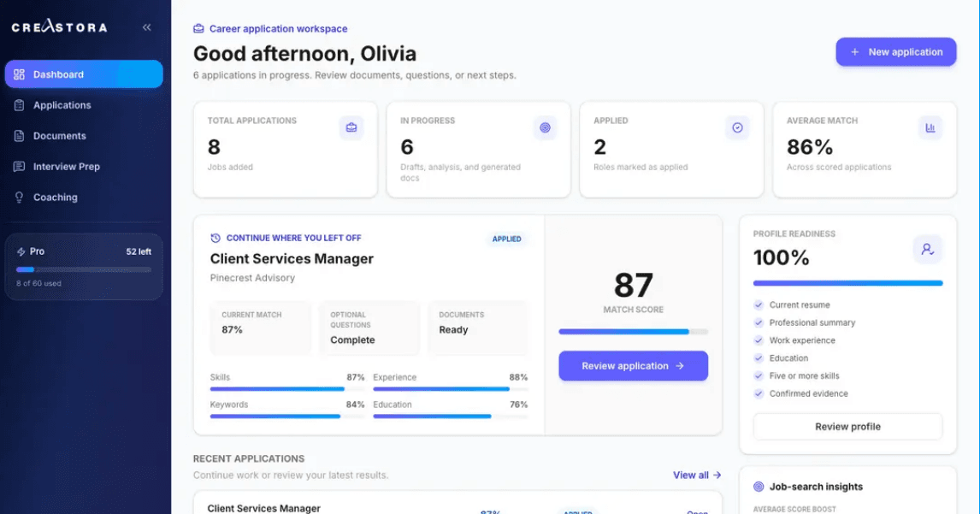Click the 86% average match value
This screenshot has width=980, height=514.
point(809,147)
